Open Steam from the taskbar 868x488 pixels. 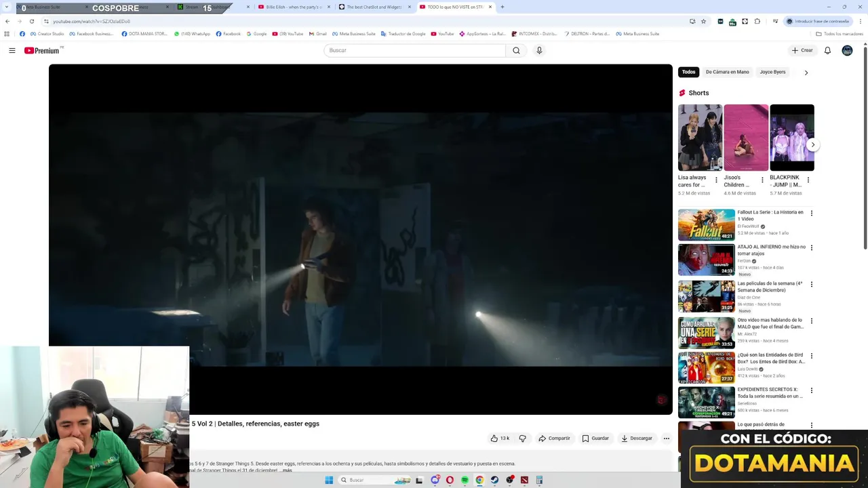(x=494, y=480)
